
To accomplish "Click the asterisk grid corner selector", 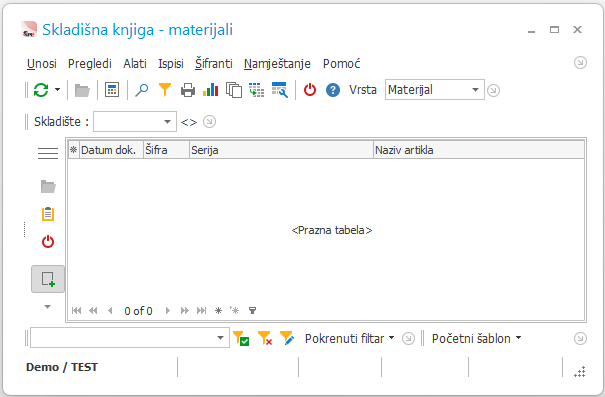I will pyautogui.click(x=74, y=150).
